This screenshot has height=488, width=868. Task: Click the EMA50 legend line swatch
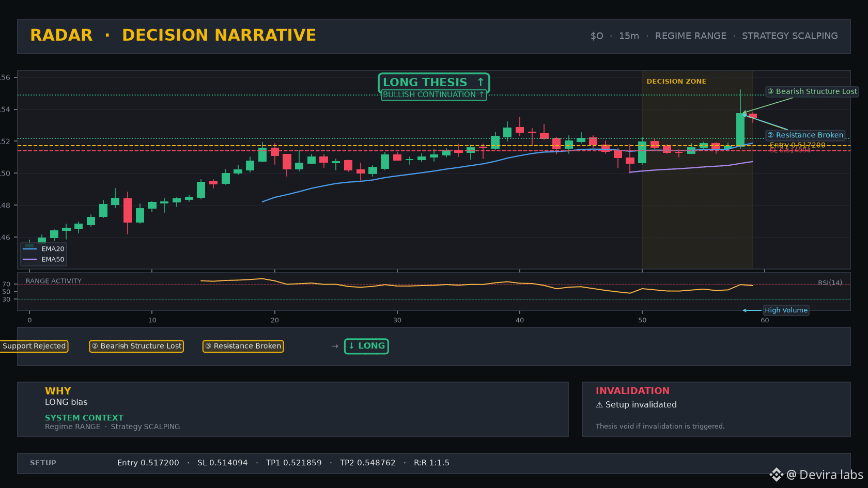tap(30, 260)
